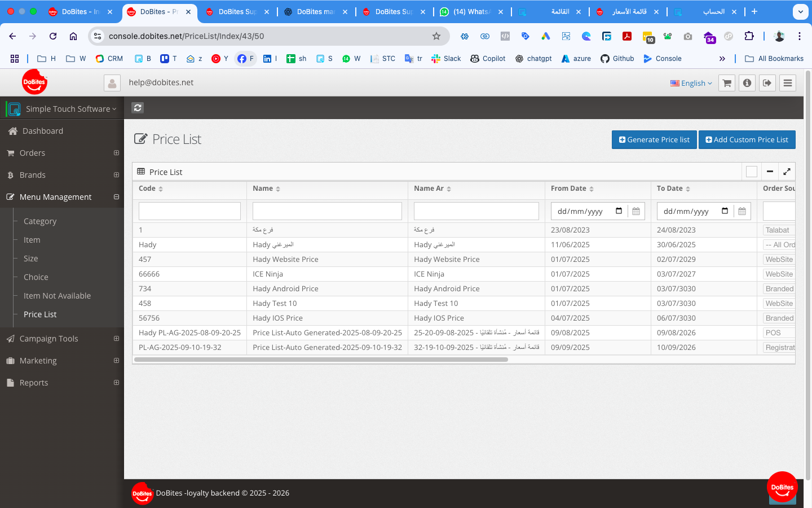The height and width of the screenshot is (508, 812).
Task: Click the Generate Price list button
Action: [654, 140]
